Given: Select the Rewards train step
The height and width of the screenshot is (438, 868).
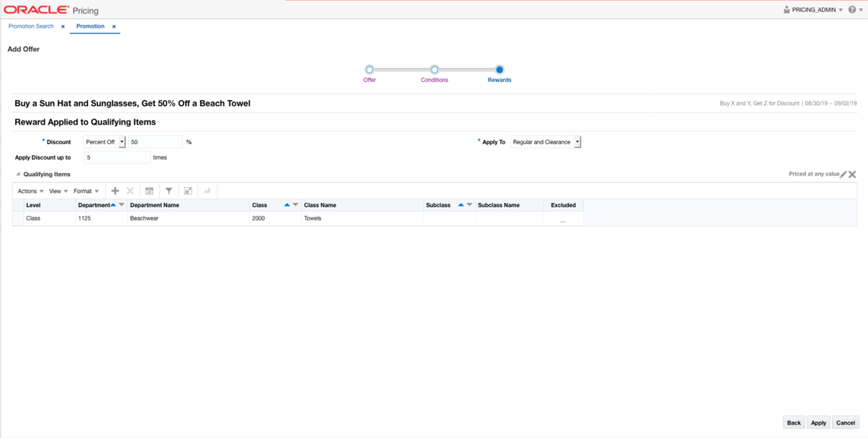Looking at the screenshot, I should tap(499, 69).
